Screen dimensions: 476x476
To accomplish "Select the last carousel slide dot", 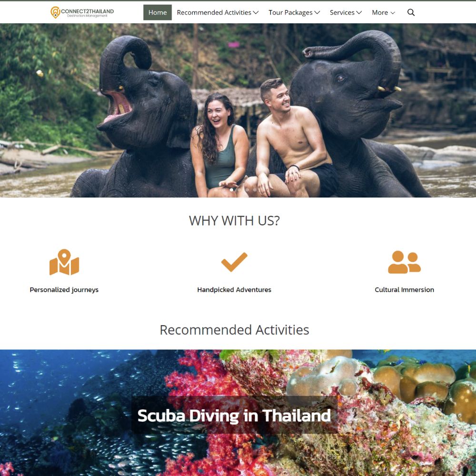I will click(x=255, y=190).
